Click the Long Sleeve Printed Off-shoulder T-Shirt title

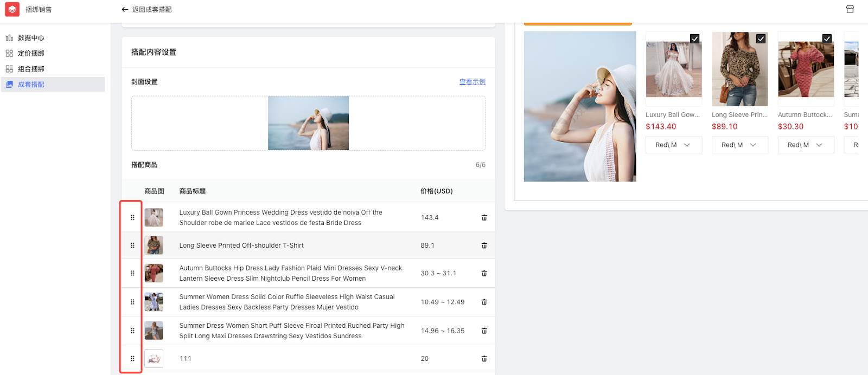tap(241, 245)
